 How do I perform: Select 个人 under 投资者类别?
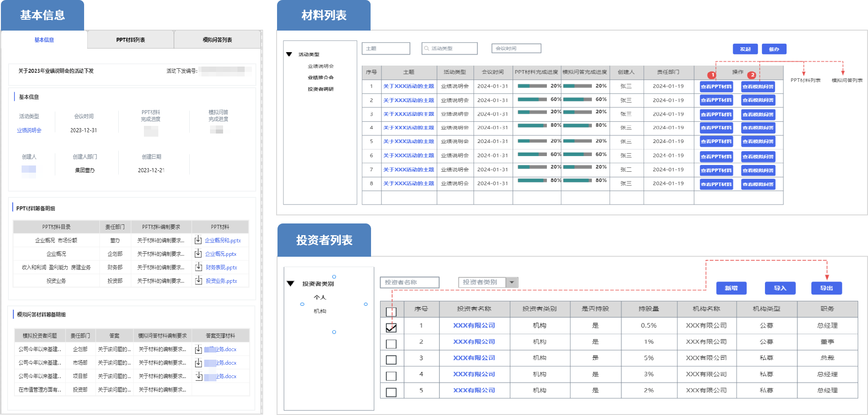(320, 297)
